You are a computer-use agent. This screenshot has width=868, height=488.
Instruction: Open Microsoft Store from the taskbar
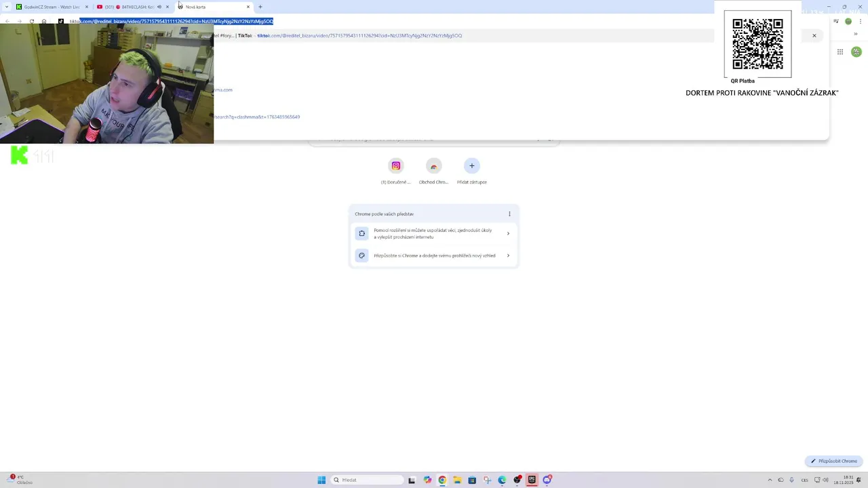pyautogui.click(x=472, y=480)
